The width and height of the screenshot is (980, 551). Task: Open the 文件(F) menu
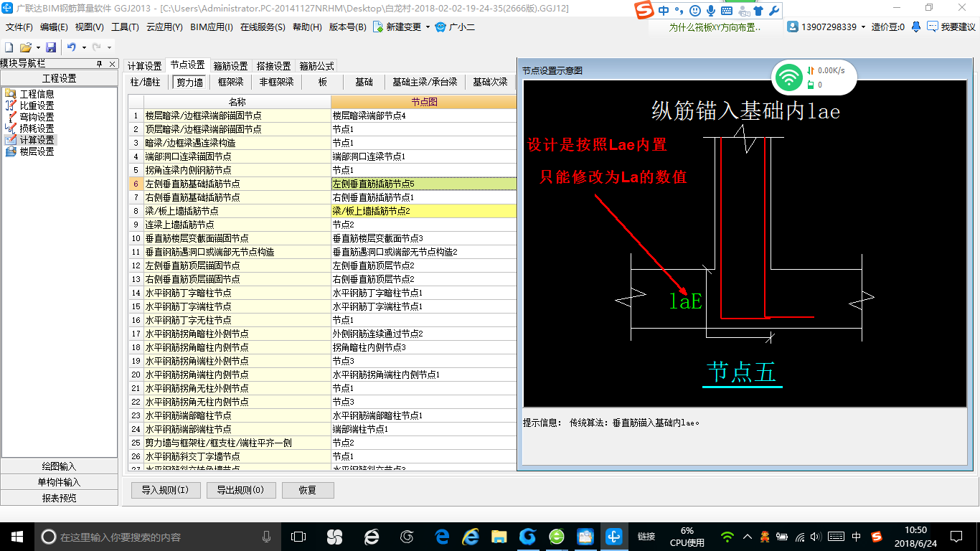tap(19, 27)
